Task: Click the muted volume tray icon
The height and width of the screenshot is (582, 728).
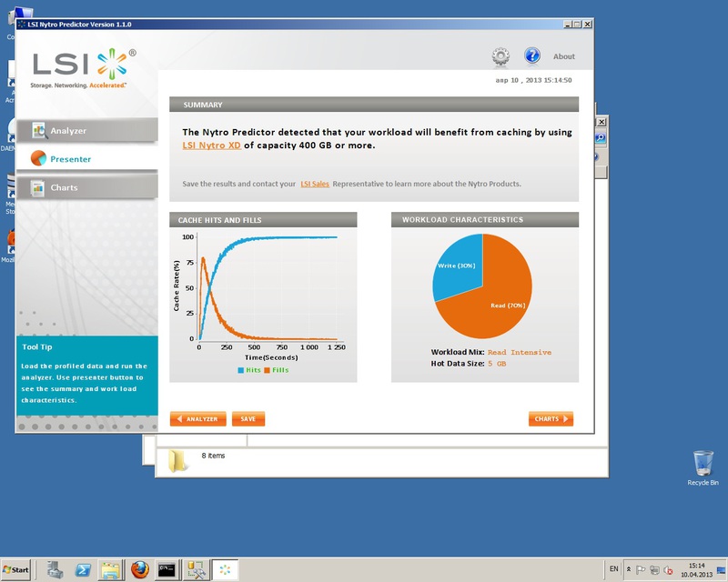Action: [x=669, y=570]
